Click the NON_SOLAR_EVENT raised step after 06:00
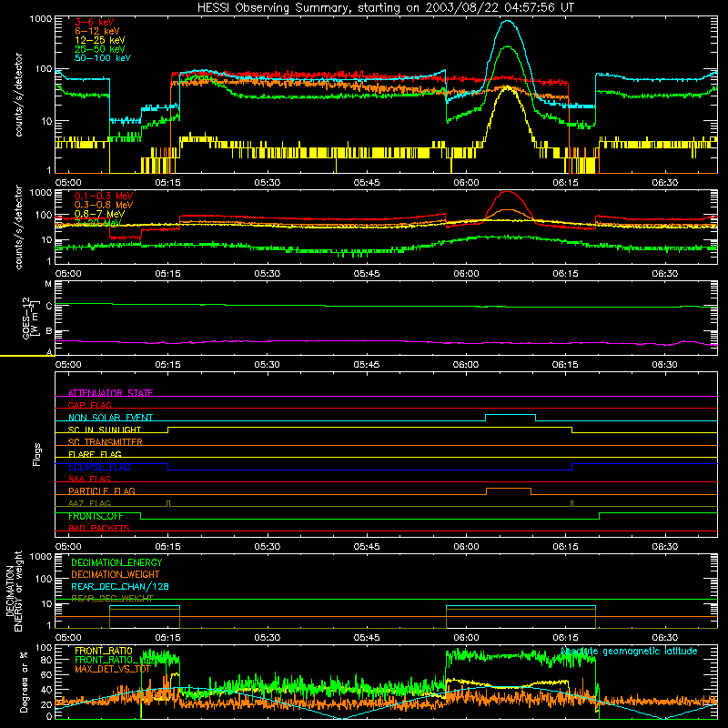 (511, 415)
